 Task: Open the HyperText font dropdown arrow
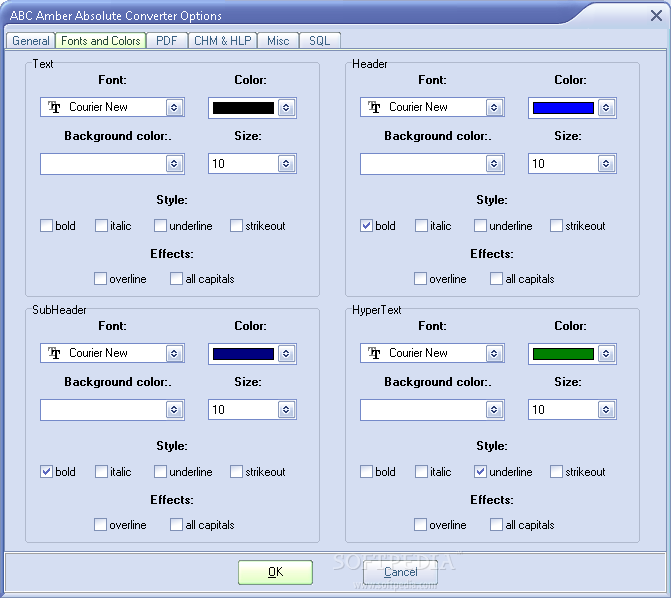point(494,354)
